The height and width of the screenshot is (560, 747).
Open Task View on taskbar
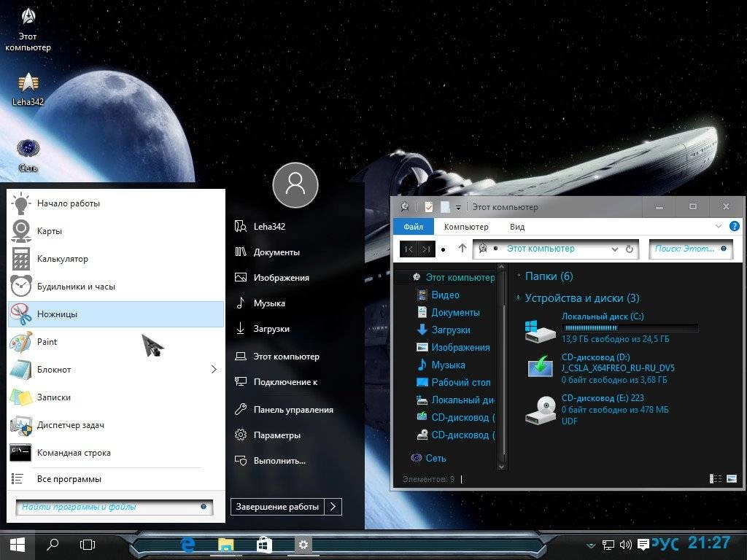pyautogui.click(x=88, y=544)
